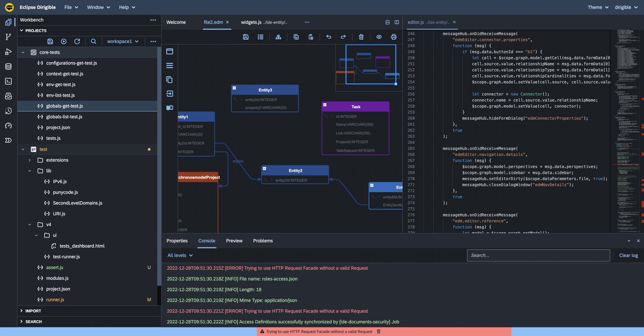Collapse Entity2 using its minus toggle
The image size is (644, 336).
point(265,168)
